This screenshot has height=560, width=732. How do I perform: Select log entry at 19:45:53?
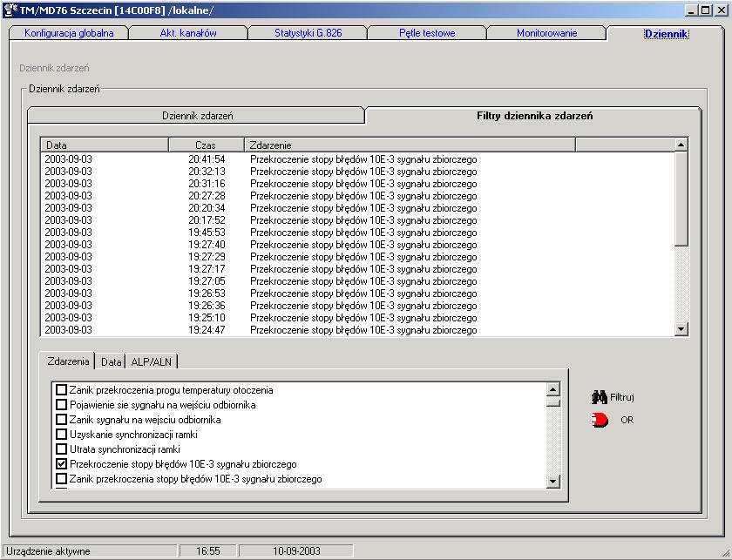(x=357, y=232)
